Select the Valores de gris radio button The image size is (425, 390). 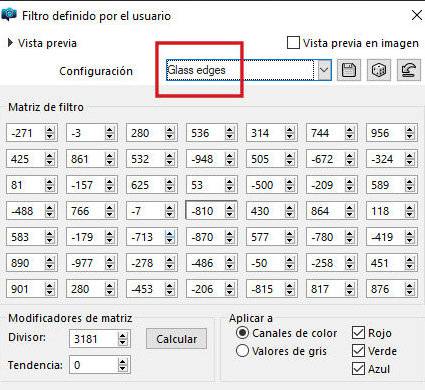pos(242,351)
